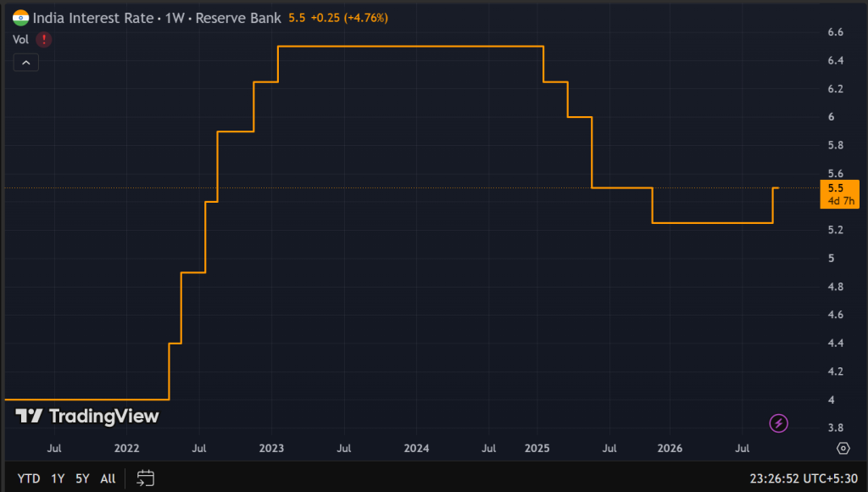Click the 2024 label on time axis

coord(416,448)
